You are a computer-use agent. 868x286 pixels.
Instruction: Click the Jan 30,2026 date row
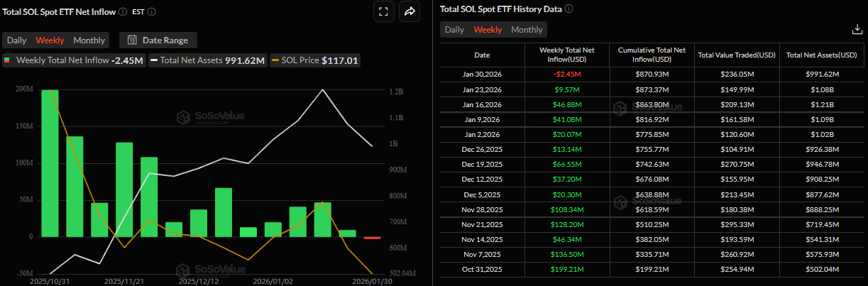(482, 74)
